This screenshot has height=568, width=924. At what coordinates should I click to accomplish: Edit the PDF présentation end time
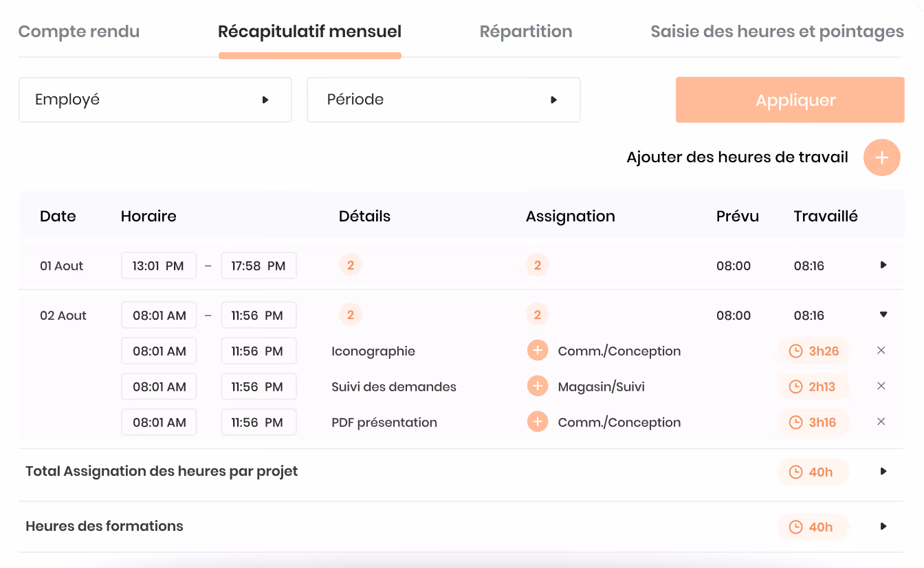(x=258, y=423)
